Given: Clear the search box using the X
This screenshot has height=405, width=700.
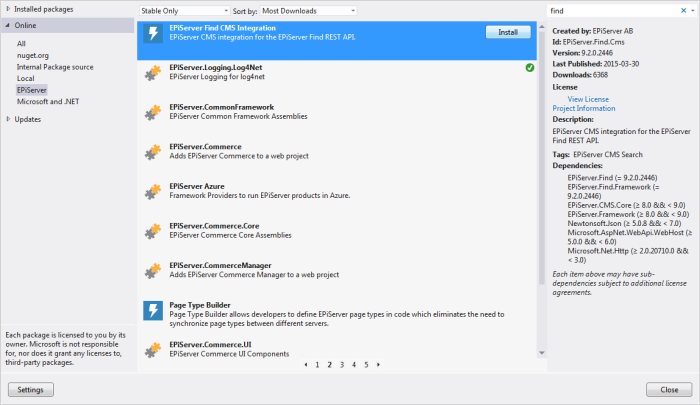Looking at the screenshot, I should 688,9.
